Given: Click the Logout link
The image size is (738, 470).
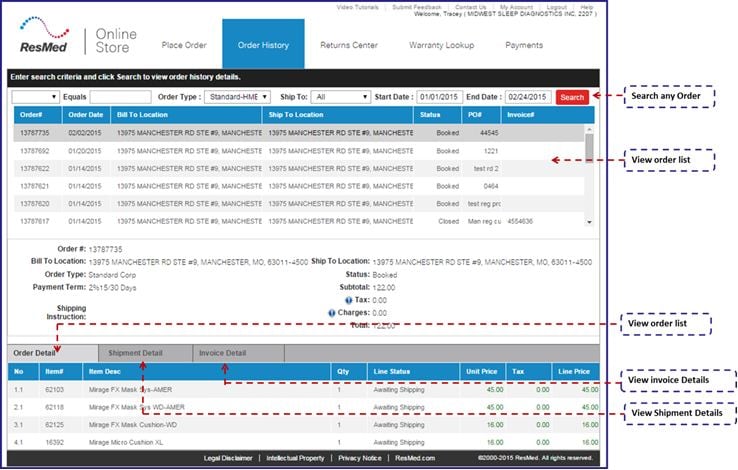Looking at the screenshot, I should point(557,7).
